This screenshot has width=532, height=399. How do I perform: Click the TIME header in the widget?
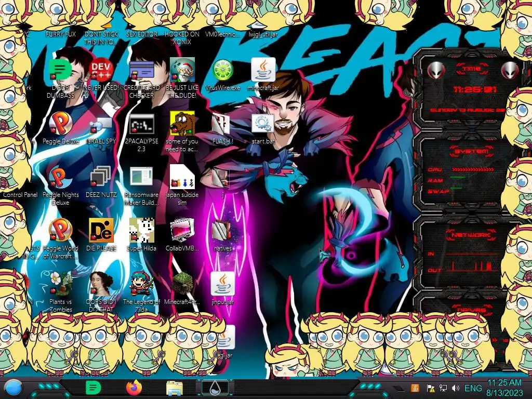coord(472,69)
